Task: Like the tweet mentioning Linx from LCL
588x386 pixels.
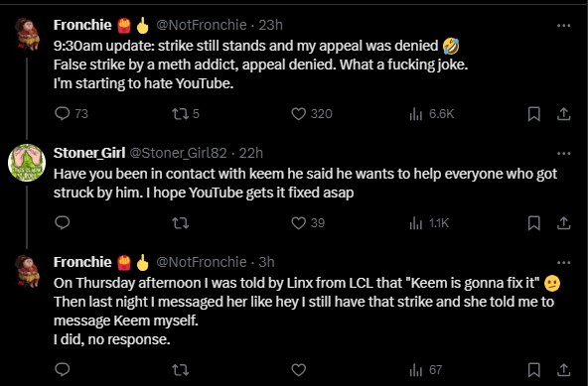Action: tap(299, 370)
